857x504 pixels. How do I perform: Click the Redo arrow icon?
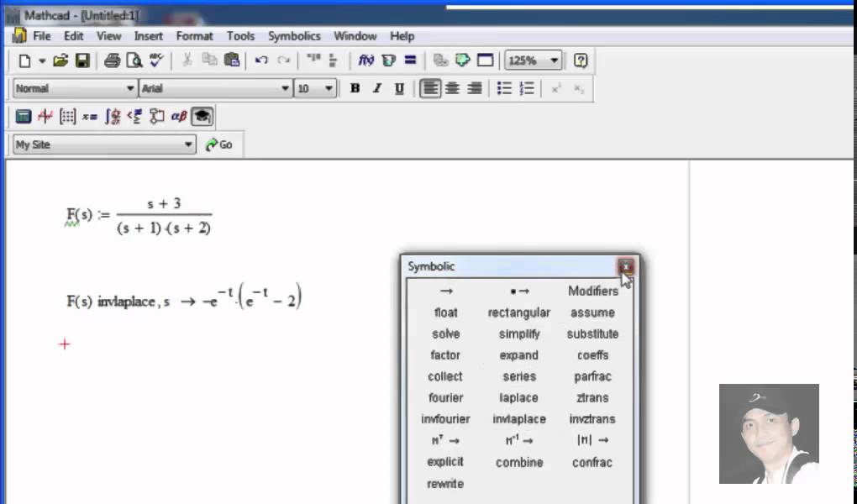pyautogui.click(x=283, y=60)
